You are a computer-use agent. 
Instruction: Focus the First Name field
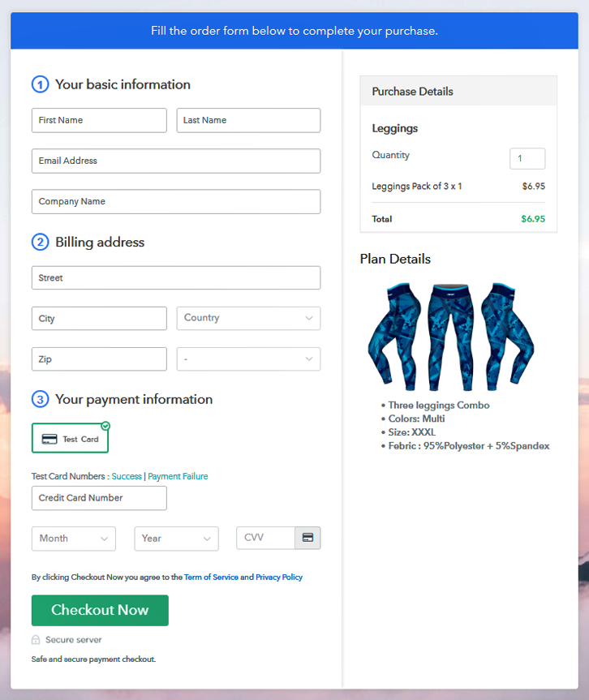(99, 120)
